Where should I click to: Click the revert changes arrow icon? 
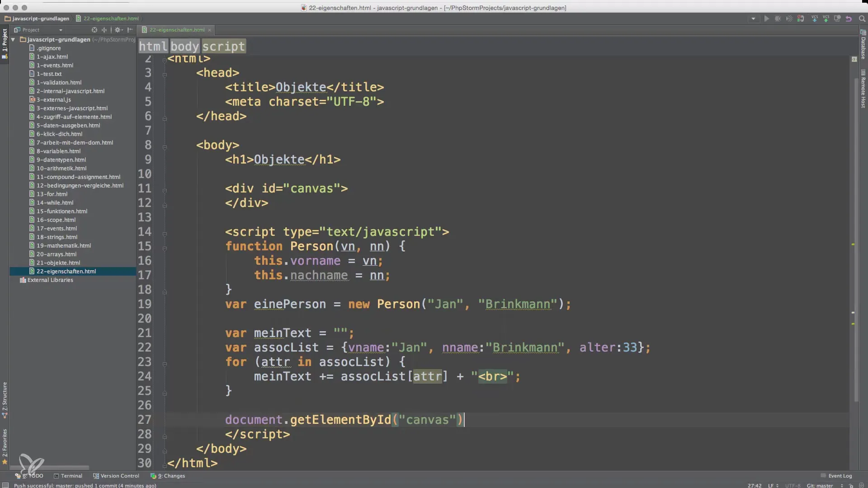(x=849, y=19)
